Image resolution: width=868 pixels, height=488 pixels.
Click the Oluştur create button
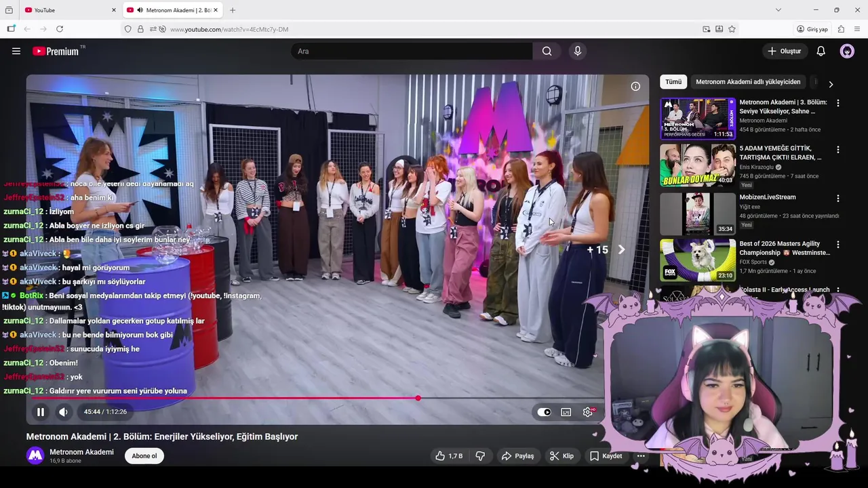coord(784,51)
